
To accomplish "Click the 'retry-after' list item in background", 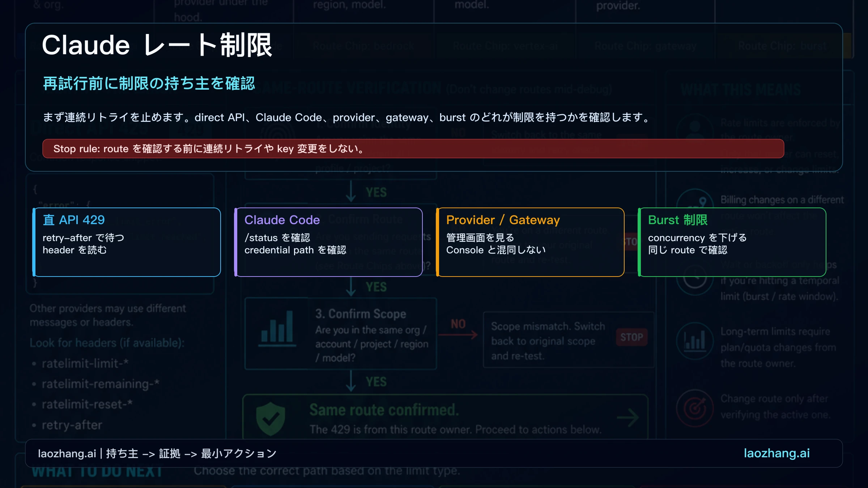I will pos(72,425).
